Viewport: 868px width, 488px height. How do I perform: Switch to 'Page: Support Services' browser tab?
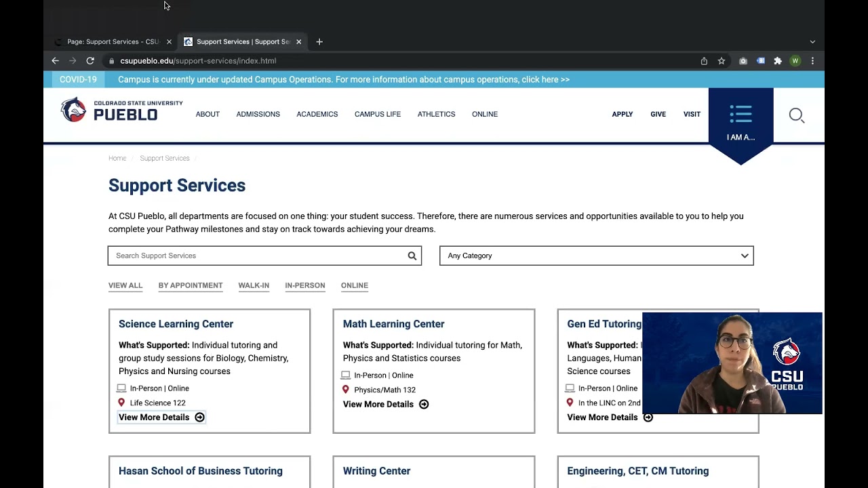pos(113,41)
